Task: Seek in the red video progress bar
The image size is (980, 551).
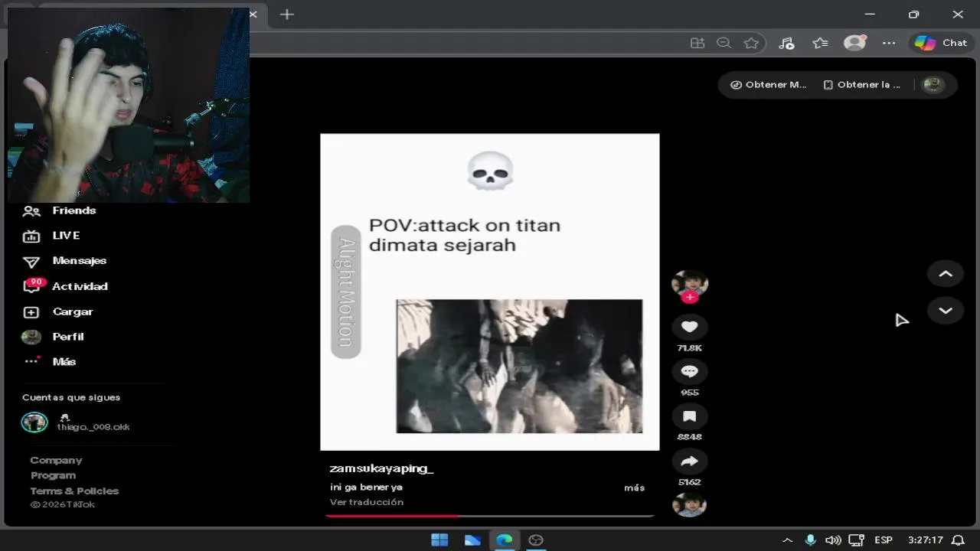Action: coord(490,516)
